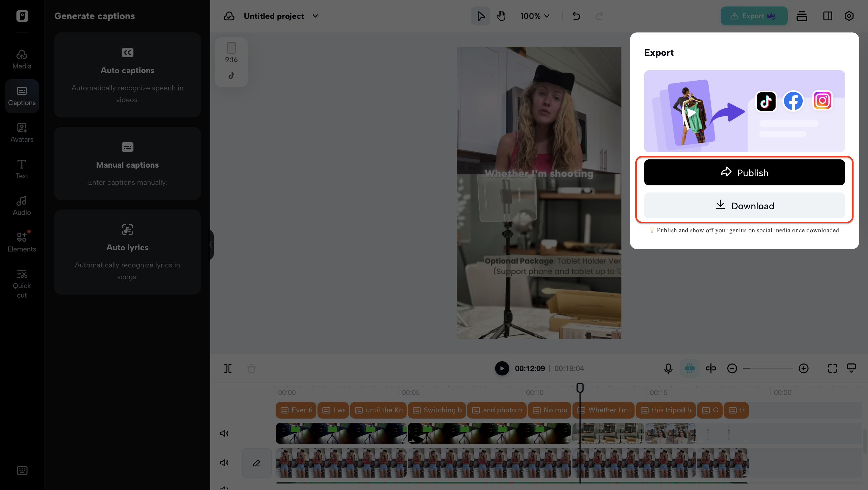This screenshot has height=490, width=868.
Task: Mute the video track audio
Action: tap(224, 433)
